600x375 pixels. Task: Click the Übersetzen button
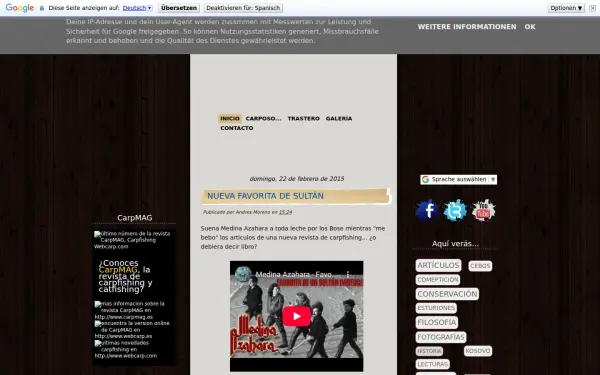tap(179, 8)
